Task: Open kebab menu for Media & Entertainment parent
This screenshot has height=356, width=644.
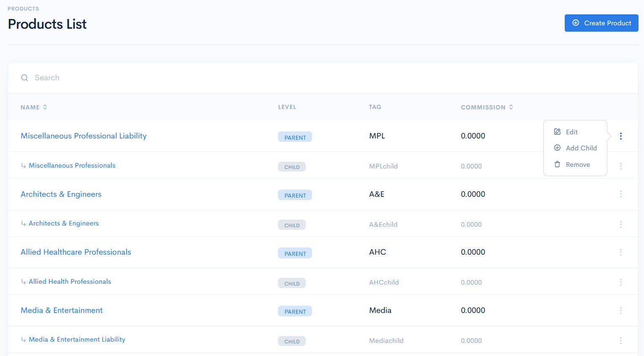Action: pyautogui.click(x=620, y=310)
